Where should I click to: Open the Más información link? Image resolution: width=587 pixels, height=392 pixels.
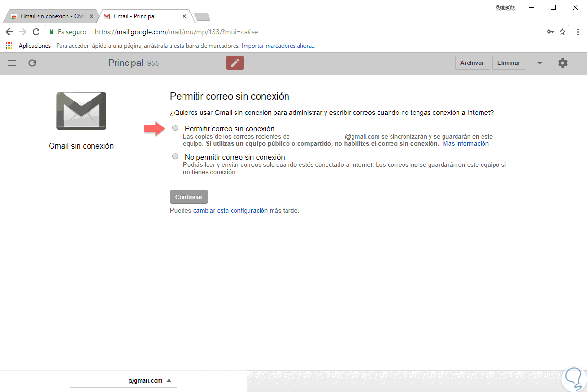tap(466, 144)
